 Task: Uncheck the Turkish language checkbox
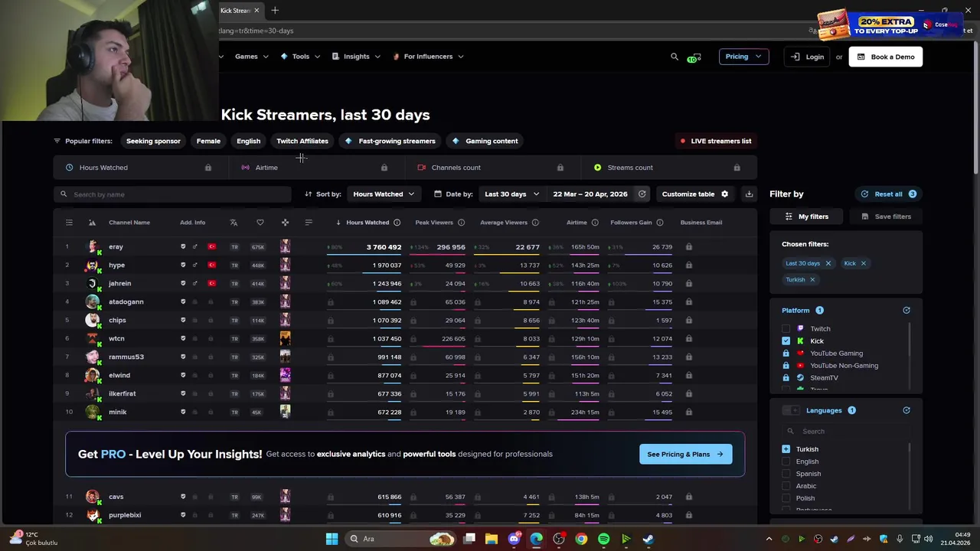pos(786,449)
